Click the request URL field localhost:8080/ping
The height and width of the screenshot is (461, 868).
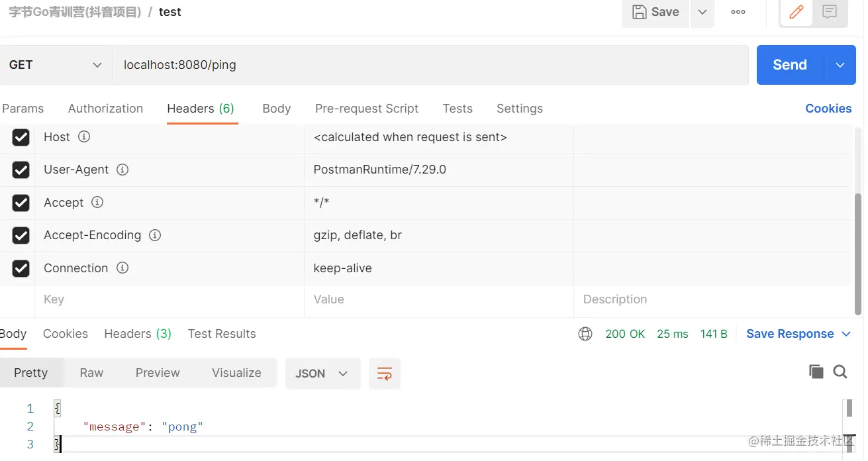click(430, 65)
